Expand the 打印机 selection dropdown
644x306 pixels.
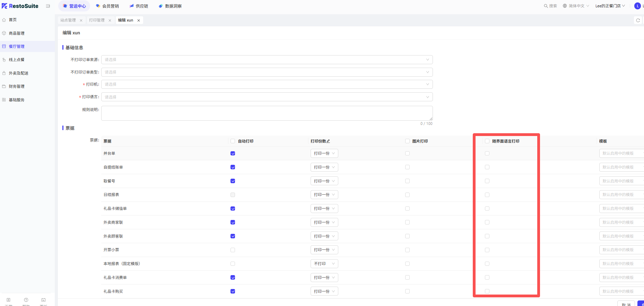tap(267, 84)
